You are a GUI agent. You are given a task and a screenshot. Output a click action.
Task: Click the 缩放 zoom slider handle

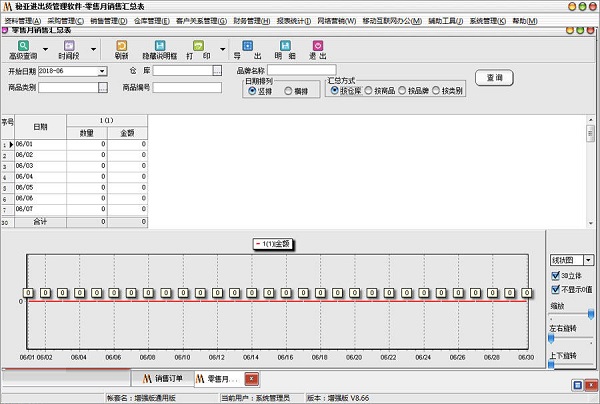pos(591,314)
